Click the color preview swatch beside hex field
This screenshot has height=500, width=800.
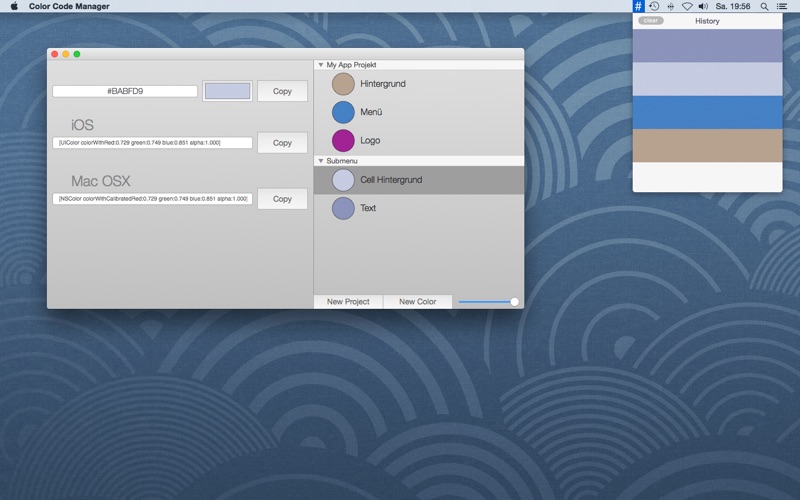pos(227,91)
